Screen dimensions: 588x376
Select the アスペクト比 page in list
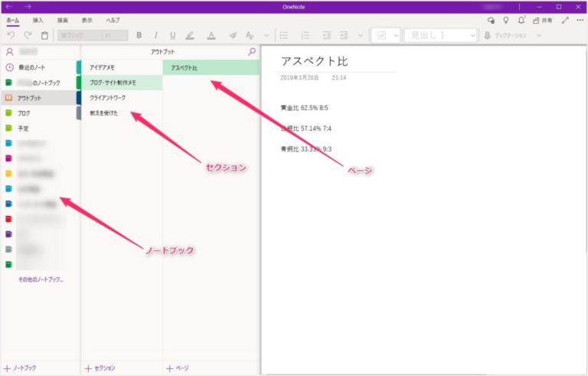(x=211, y=68)
